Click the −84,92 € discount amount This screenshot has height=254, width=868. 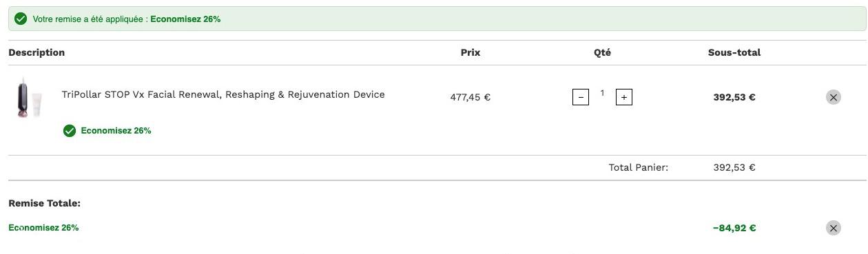click(x=734, y=228)
